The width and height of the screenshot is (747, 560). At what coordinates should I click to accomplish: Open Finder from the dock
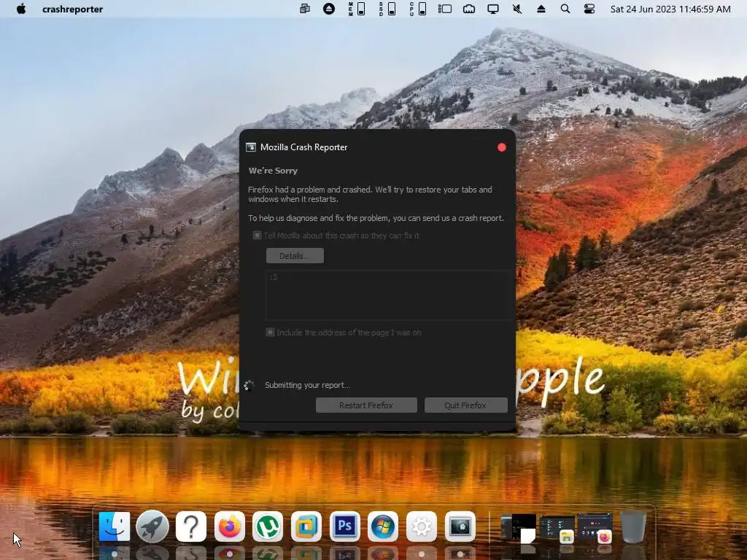115,526
